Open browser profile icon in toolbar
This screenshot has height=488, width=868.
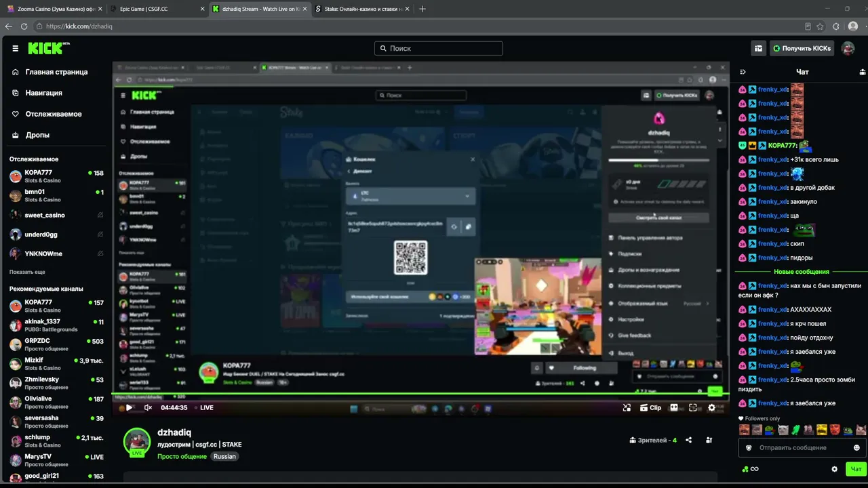853,26
